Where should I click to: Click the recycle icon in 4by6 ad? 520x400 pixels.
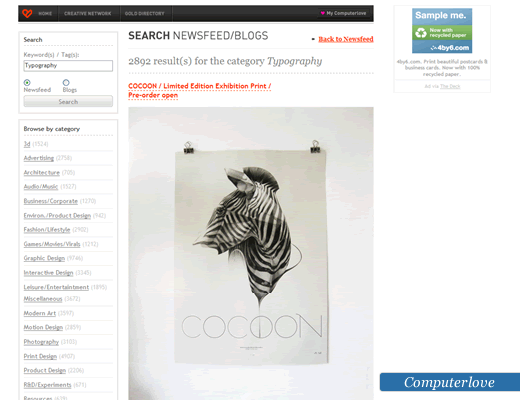pos(421,33)
